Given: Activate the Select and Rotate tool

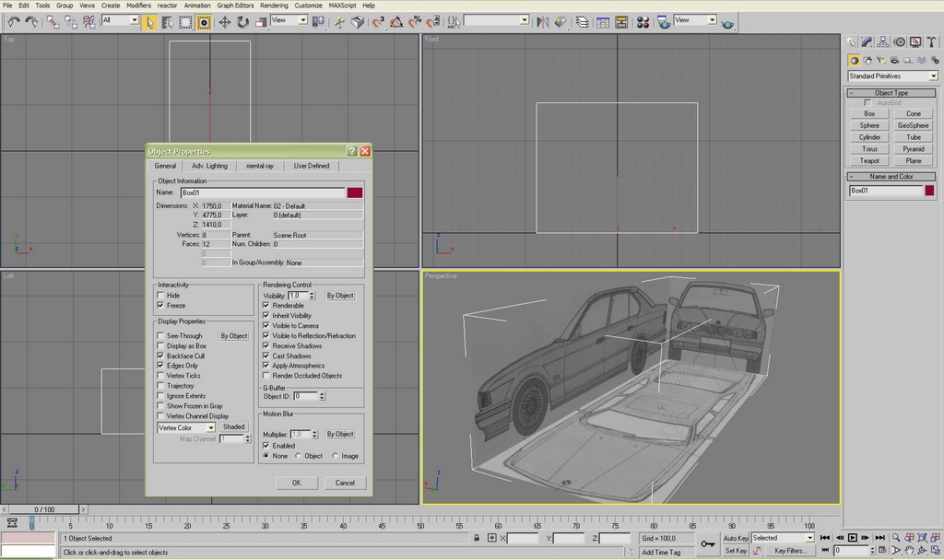Looking at the screenshot, I should pos(243,21).
